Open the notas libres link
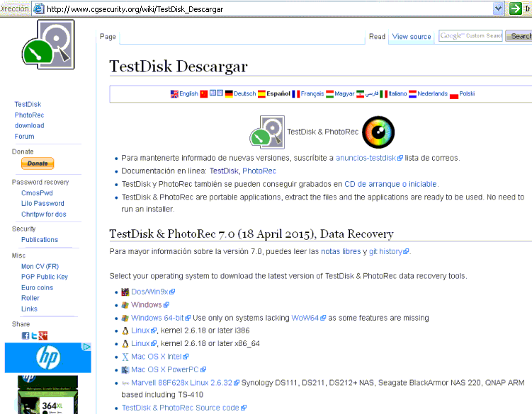The height and width of the screenshot is (414, 532). 341,252
